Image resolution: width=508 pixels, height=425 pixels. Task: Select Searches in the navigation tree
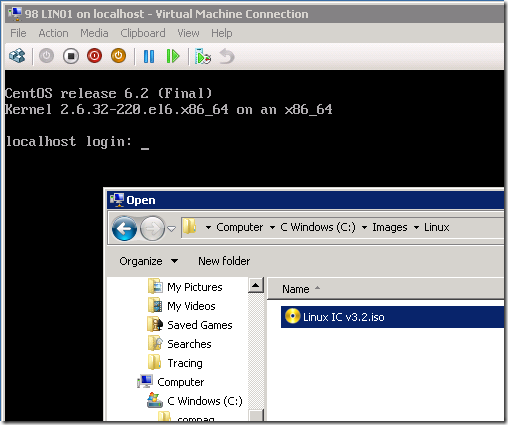tap(189, 344)
